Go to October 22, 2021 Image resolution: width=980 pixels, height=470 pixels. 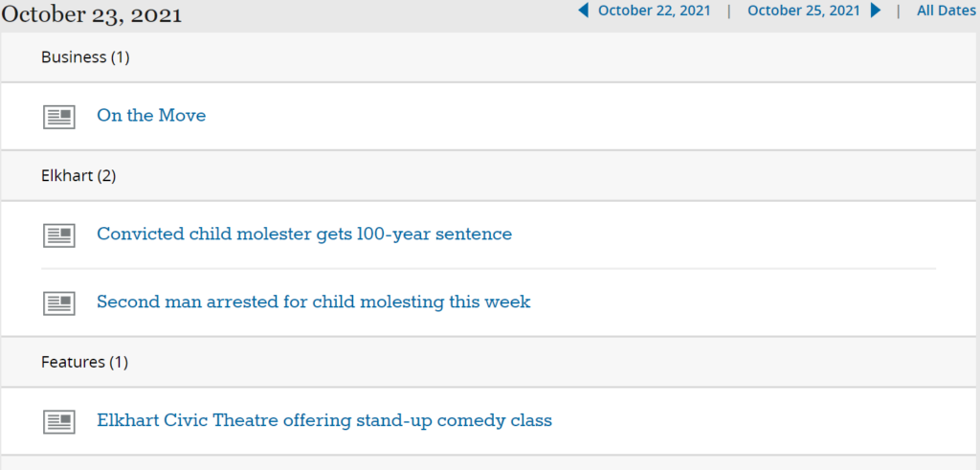(655, 11)
